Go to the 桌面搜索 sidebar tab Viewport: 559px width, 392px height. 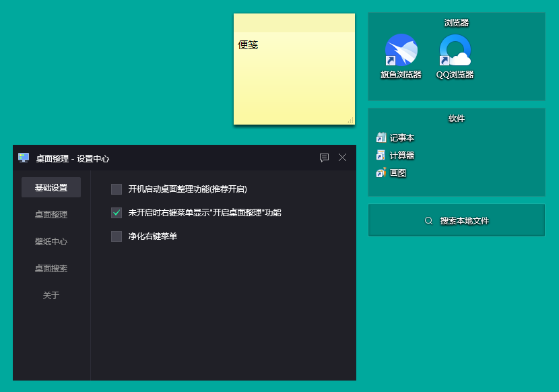[51, 269]
